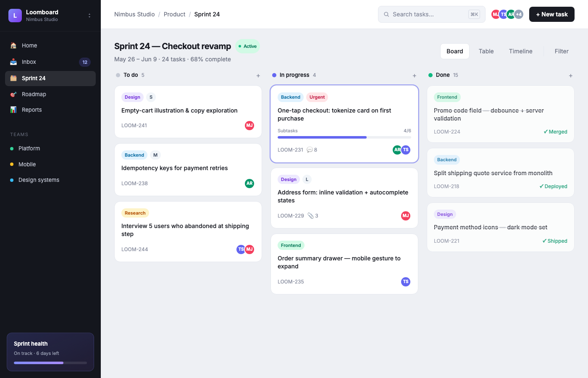Add a card to the To do column
The height and width of the screenshot is (378, 588).
point(258,76)
